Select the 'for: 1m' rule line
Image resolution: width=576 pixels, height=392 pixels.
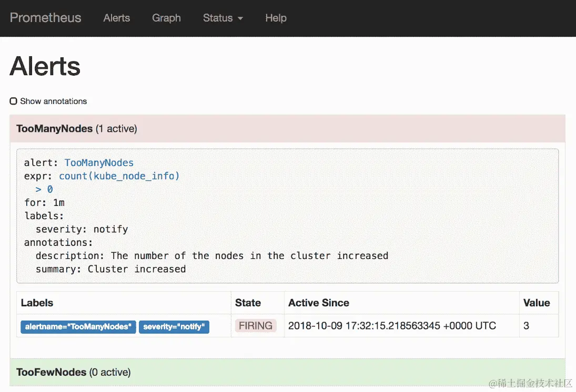[44, 203]
